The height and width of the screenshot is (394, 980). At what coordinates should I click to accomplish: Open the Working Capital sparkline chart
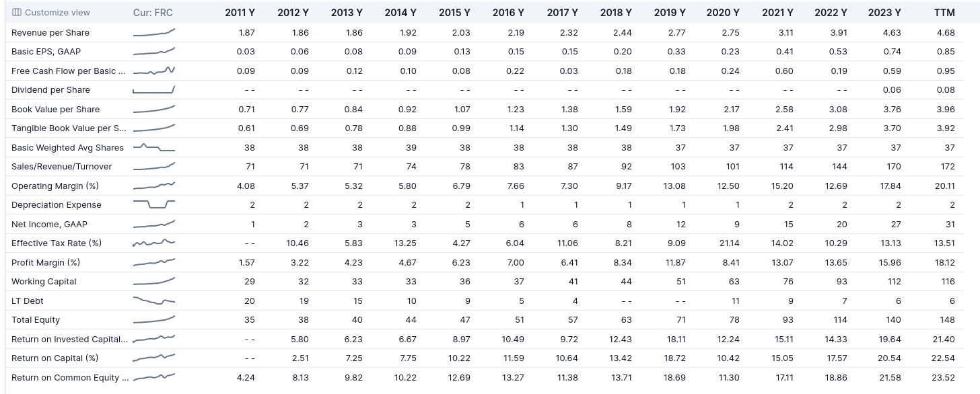point(154,281)
